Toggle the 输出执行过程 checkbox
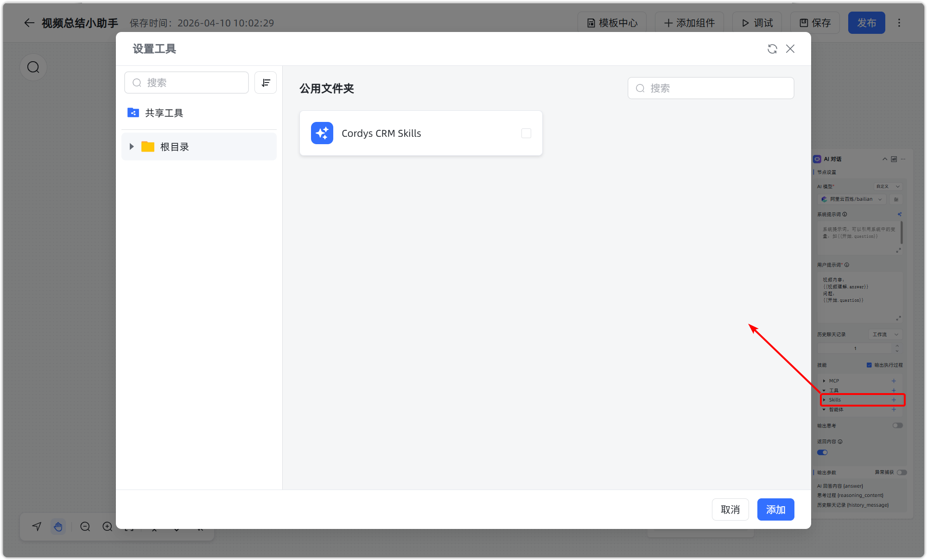 coord(869,365)
